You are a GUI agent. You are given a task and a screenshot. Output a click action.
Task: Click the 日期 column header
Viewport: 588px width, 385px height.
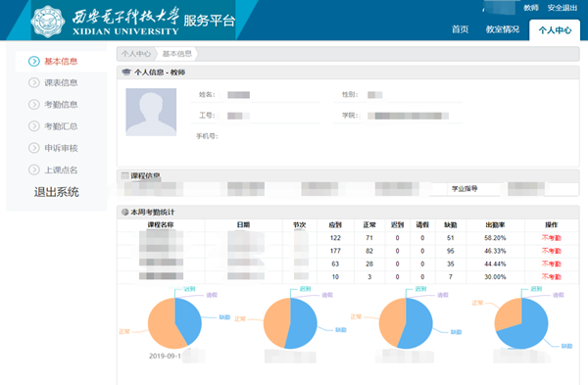pyautogui.click(x=243, y=225)
